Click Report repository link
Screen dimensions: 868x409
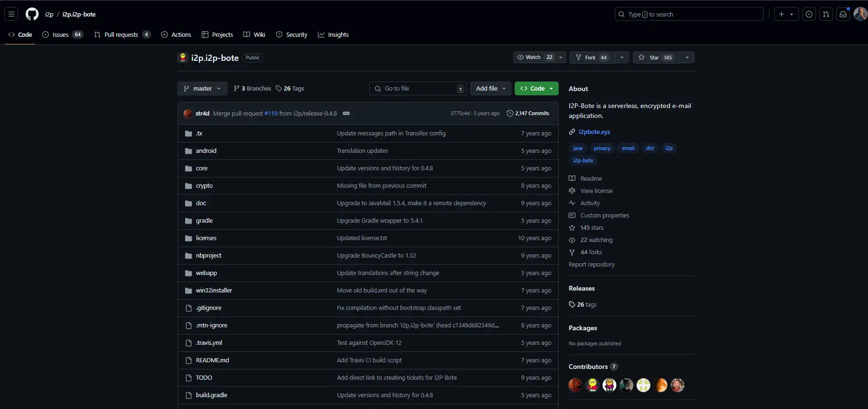(592, 265)
